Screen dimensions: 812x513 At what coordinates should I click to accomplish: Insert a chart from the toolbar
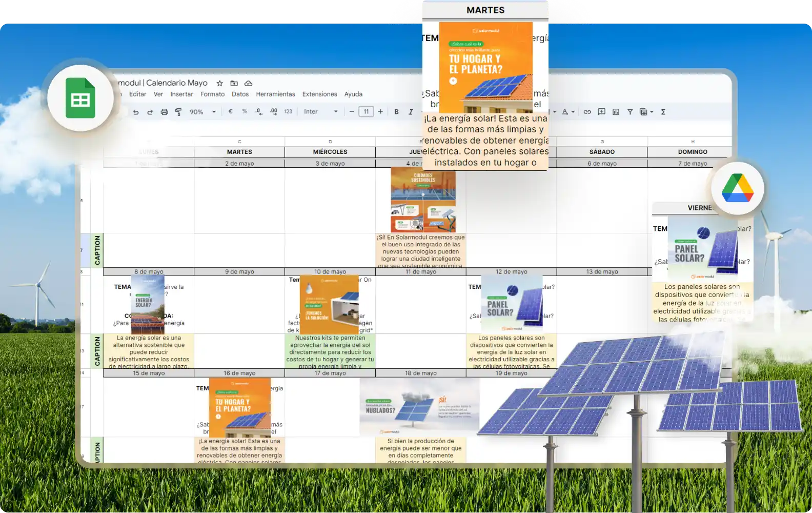(616, 112)
